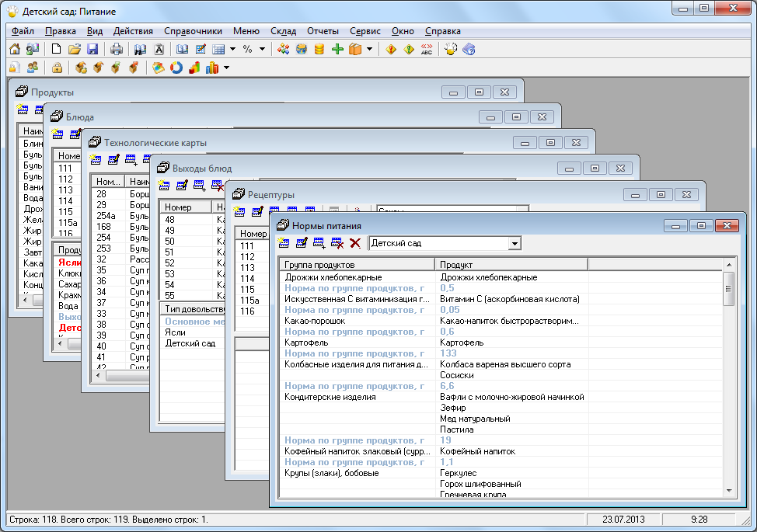Click the red X delete icon in Нормы питания
Image resolution: width=757 pixels, height=532 pixels.
pyautogui.click(x=355, y=243)
